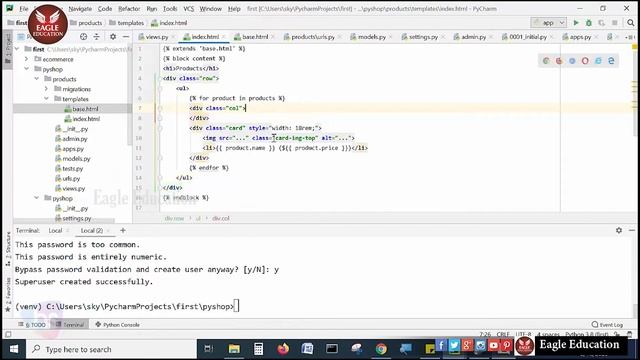
Task: Open Project panel settings gear
Action: point(113,37)
